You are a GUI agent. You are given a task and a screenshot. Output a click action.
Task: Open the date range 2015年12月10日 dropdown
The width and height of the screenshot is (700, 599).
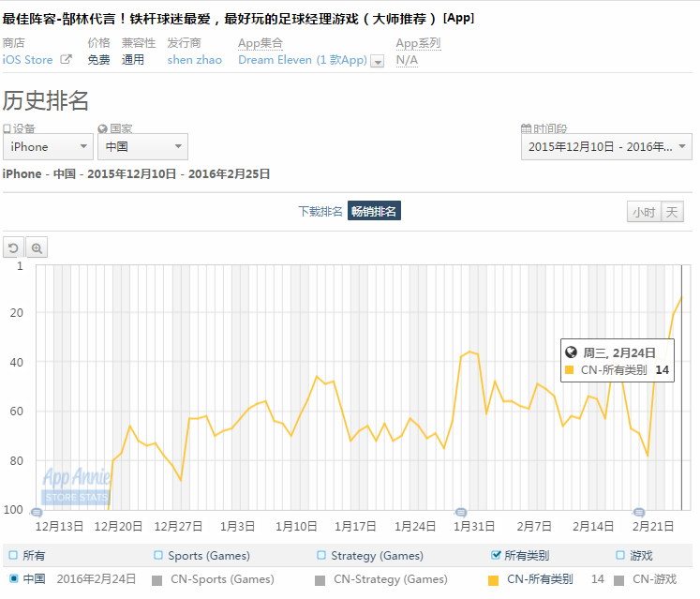coord(606,146)
